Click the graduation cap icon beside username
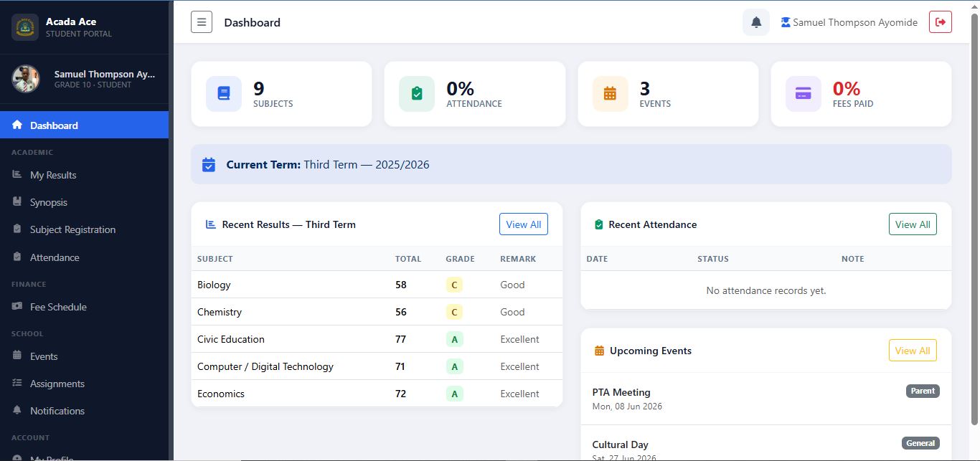The image size is (980, 461). [x=786, y=22]
